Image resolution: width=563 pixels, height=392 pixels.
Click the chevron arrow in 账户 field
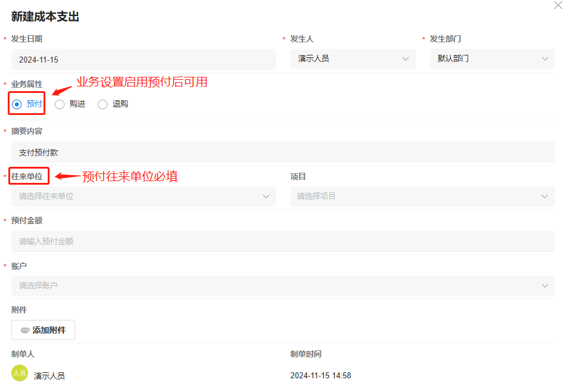pos(545,286)
